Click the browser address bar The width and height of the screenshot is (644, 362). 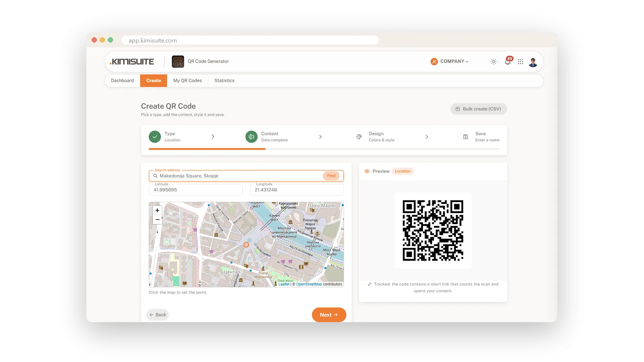point(250,40)
